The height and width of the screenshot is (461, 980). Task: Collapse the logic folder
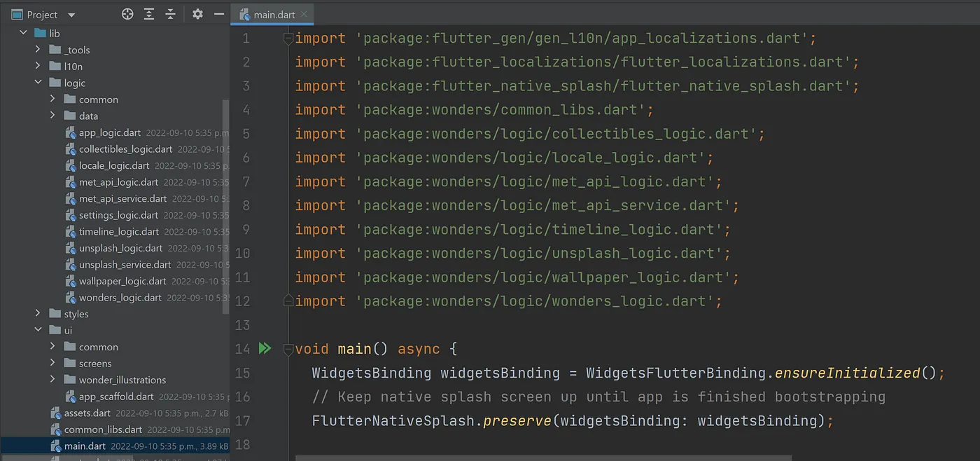point(39,83)
